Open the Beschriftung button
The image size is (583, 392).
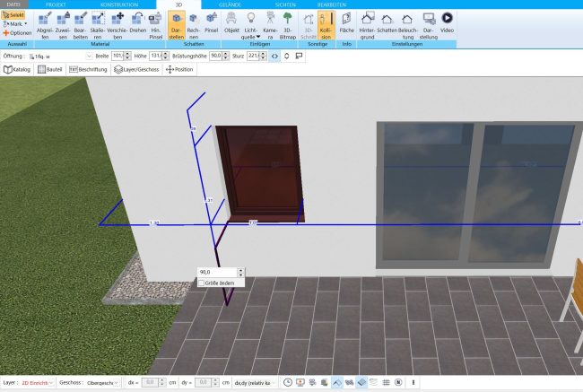(x=89, y=70)
